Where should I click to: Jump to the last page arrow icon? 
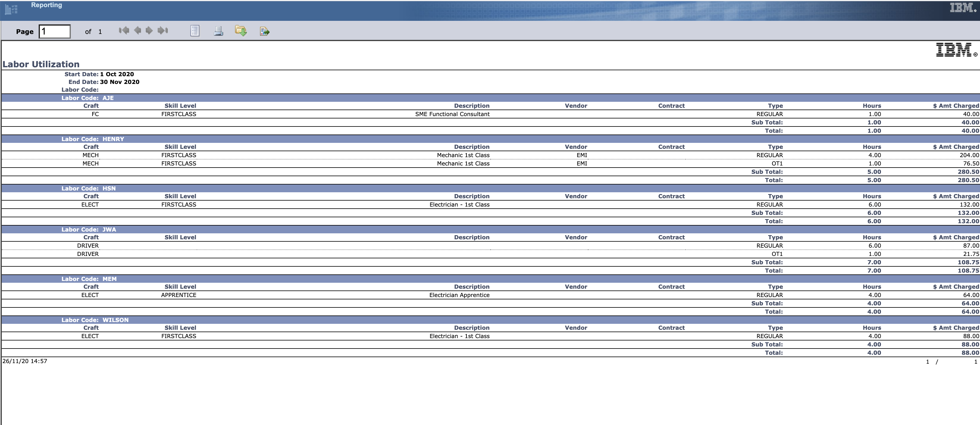[x=162, y=31]
